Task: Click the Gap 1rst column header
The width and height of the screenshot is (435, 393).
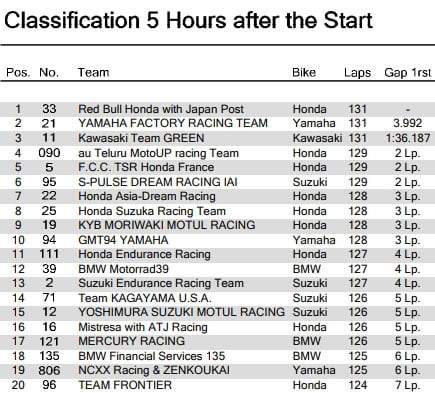Action: [x=408, y=73]
